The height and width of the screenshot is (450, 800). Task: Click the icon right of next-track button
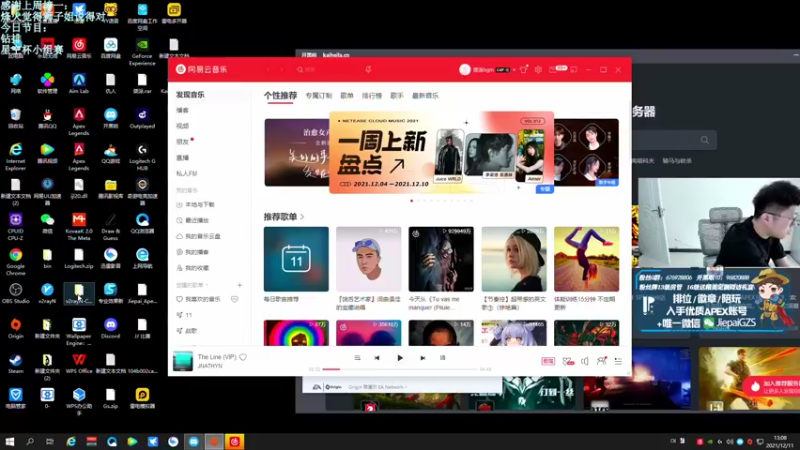pos(442,358)
